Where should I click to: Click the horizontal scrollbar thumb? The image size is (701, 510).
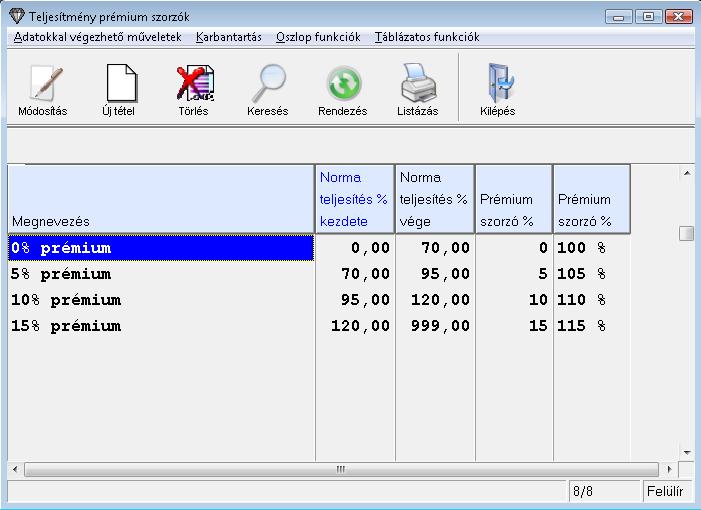[340, 469]
